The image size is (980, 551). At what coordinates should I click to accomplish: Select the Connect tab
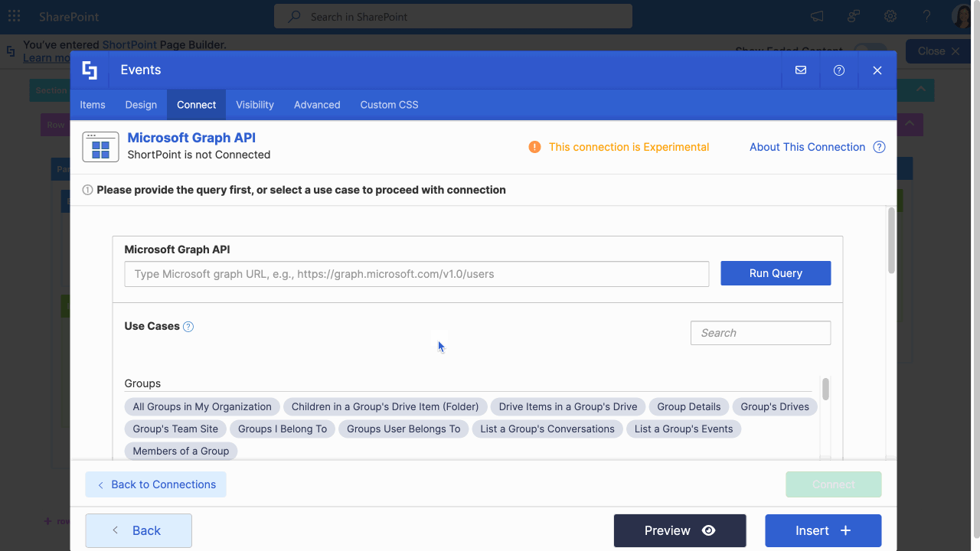click(196, 105)
